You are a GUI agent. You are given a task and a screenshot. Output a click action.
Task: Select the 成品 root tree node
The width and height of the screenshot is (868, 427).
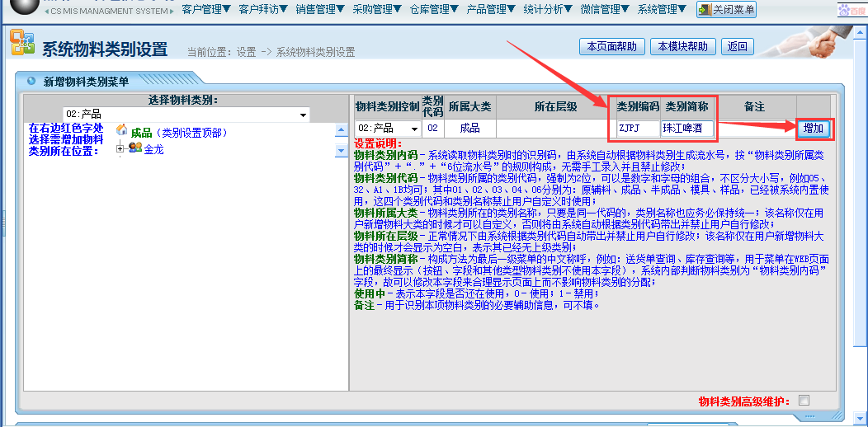(141, 133)
